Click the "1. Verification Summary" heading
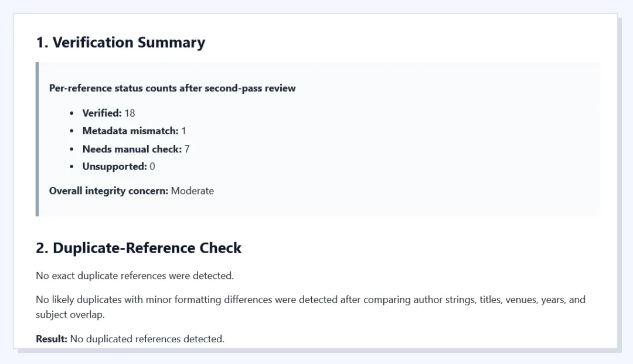 (x=120, y=43)
